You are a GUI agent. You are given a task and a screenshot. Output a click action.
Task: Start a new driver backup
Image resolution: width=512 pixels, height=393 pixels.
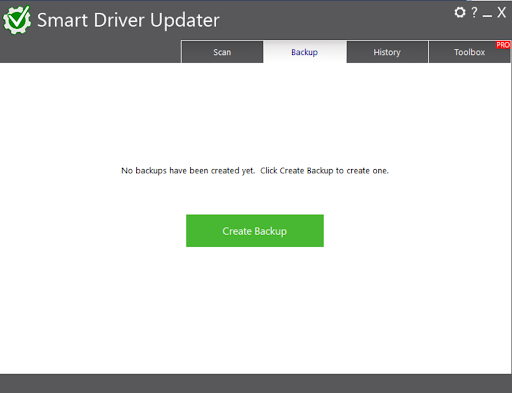click(255, 231)
